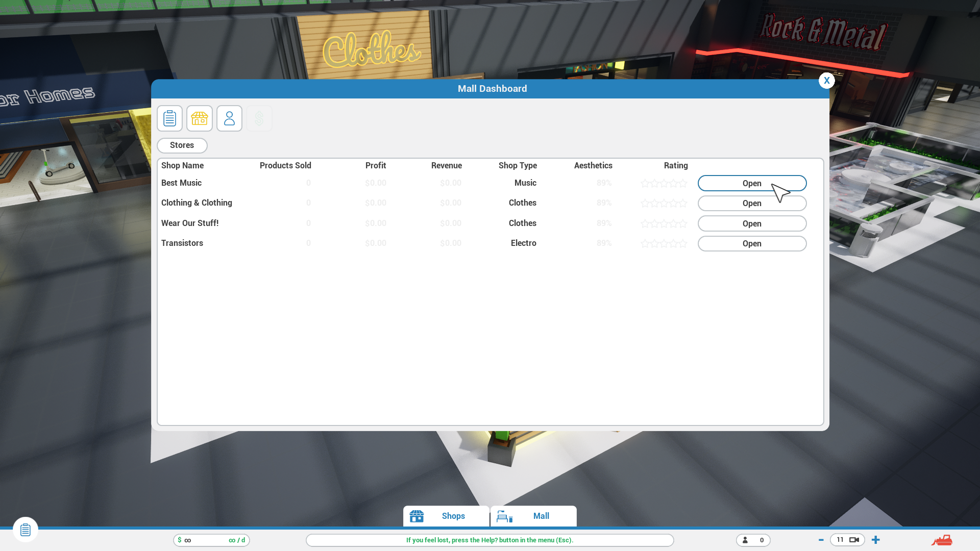This screenshot has height=551, width=980.
Task: Open the Best Music store
Action: click(751, 183)
